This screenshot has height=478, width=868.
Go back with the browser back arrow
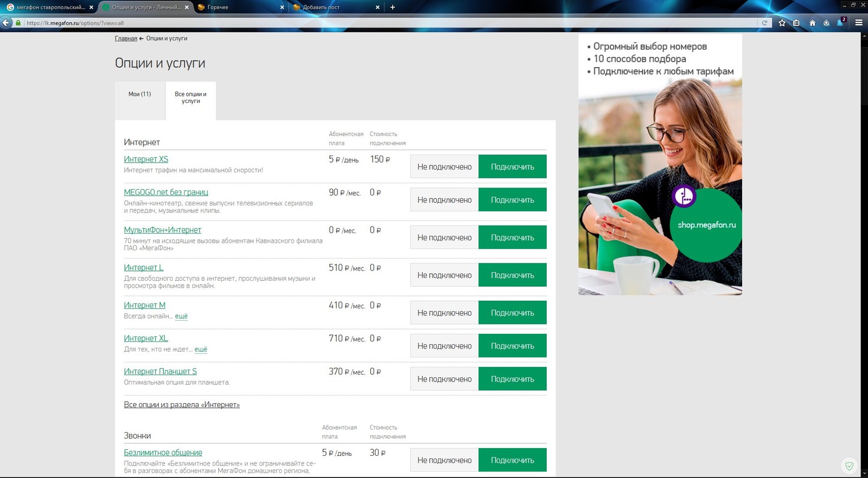coord(6,23)
